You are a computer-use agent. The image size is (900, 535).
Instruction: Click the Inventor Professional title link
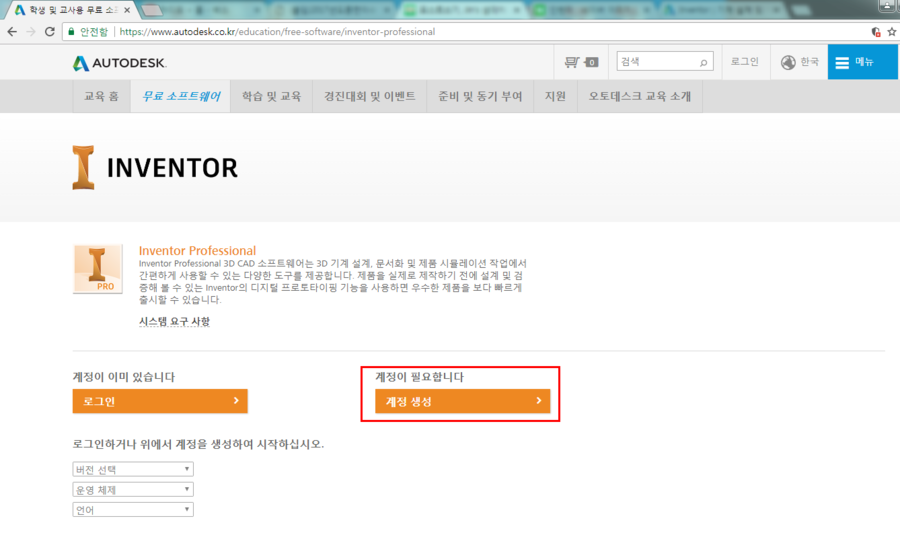pos(197,250)
